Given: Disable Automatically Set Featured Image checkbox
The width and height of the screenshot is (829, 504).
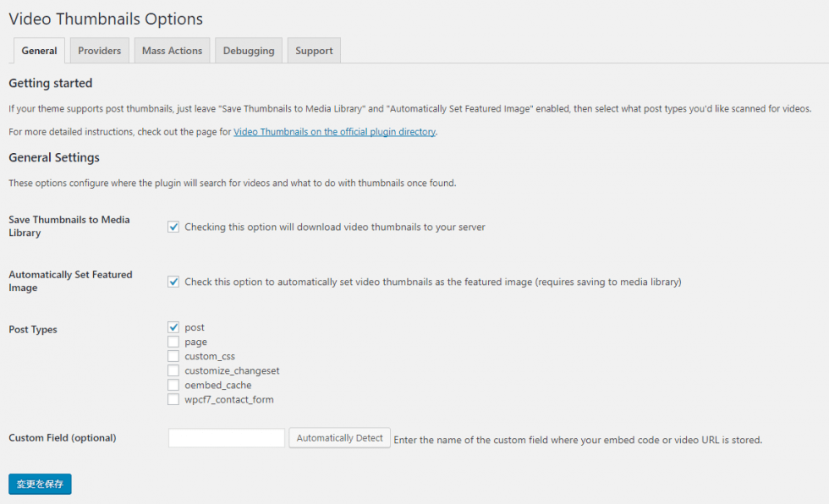Looking at the screenshot, I should pyautogui.click(x=173, y=282).
